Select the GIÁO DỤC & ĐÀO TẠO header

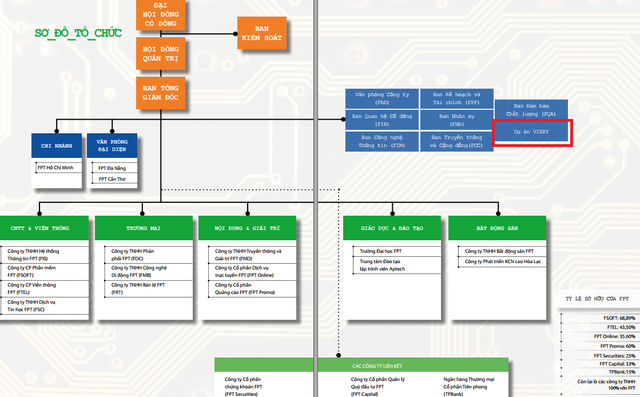pos(392,228)
